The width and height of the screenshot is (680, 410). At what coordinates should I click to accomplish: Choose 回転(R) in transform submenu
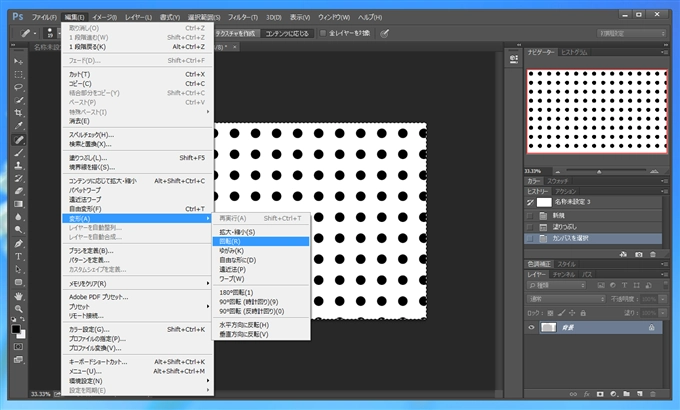(261, 241)
